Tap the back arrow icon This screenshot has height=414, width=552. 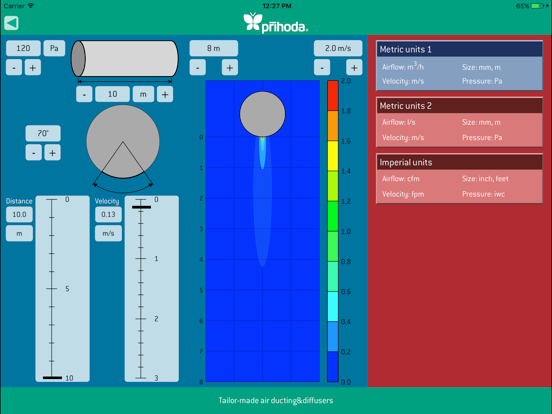click(x=11, y=23)
